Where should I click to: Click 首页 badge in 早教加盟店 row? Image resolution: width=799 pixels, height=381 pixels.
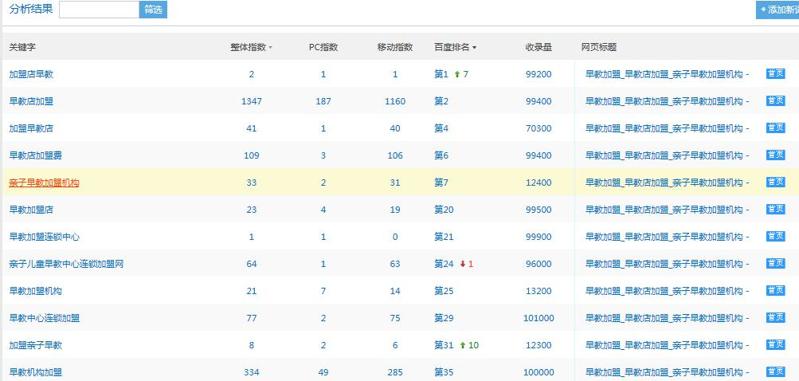click(776, 209)
